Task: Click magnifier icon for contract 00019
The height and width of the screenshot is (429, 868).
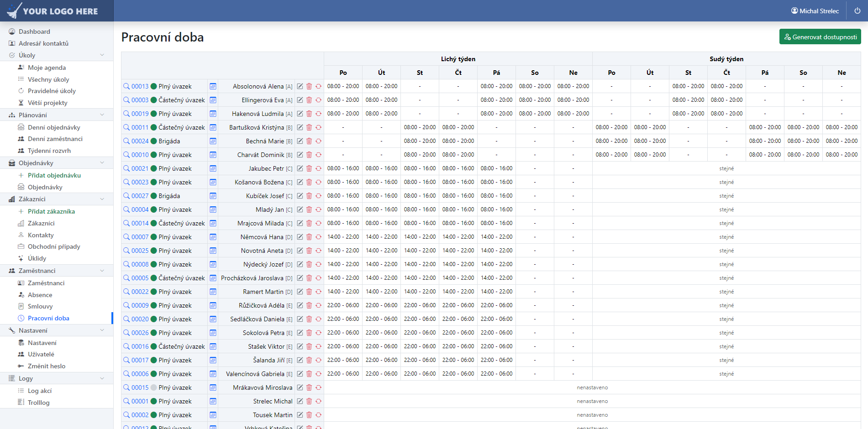Action: (x=126, y=114)
